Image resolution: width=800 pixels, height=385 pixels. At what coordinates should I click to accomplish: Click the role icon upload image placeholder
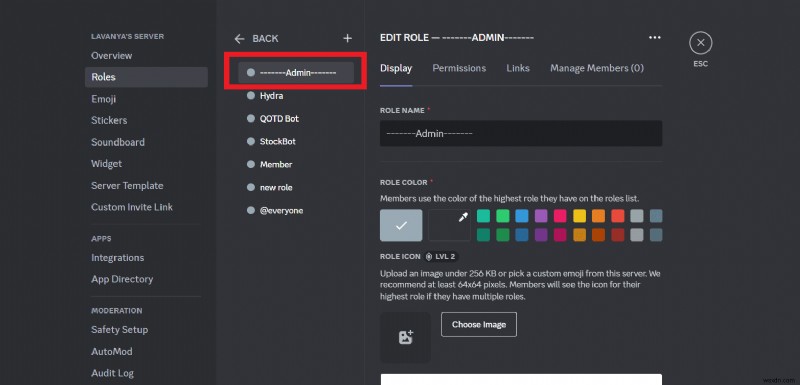click(405, 337)
